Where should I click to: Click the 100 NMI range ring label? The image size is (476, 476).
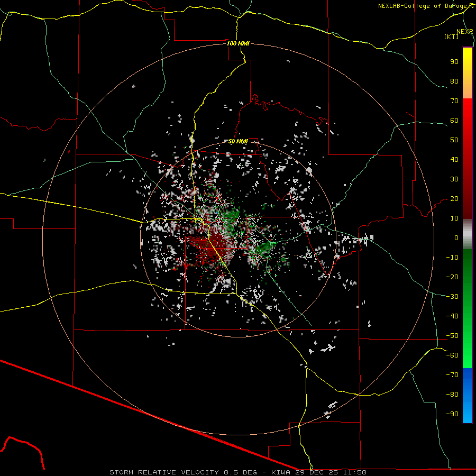click(238, 43)
